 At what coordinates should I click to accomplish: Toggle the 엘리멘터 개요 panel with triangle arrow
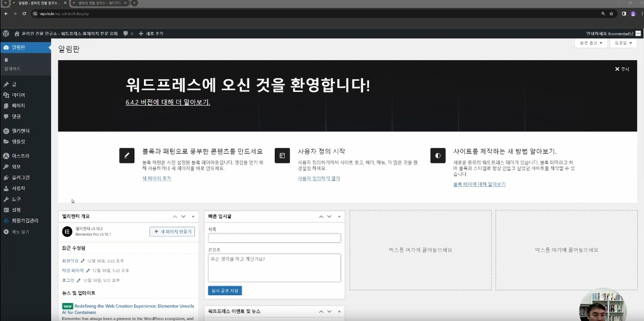tap(193, 217)
